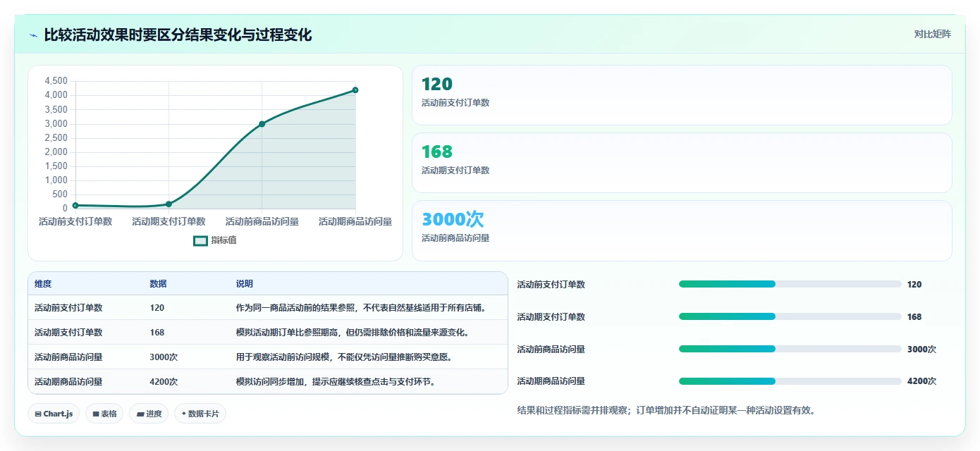The image size is (980, 451).
Task: Click table data cell 3000次
Action: point(164,357)
